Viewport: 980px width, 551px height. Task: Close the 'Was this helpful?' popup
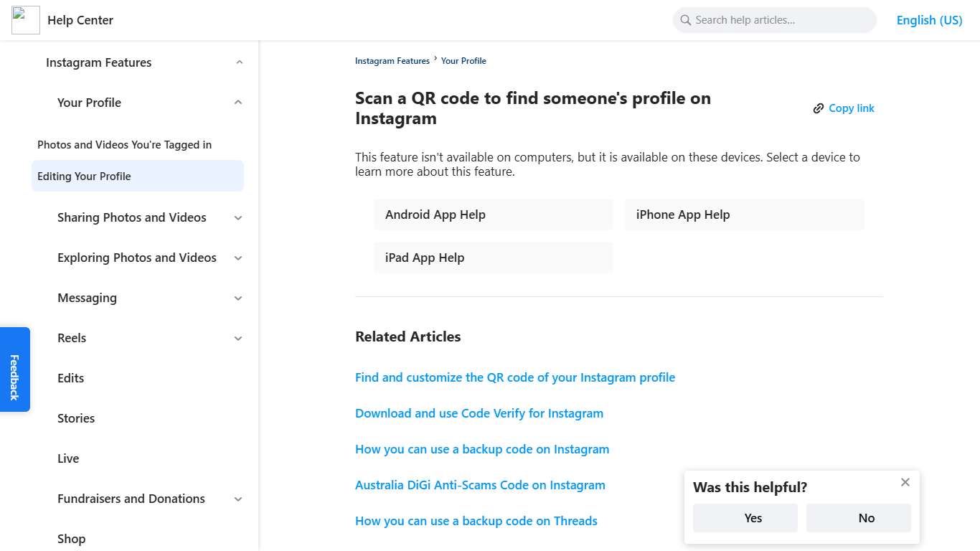tap(905, 482)
